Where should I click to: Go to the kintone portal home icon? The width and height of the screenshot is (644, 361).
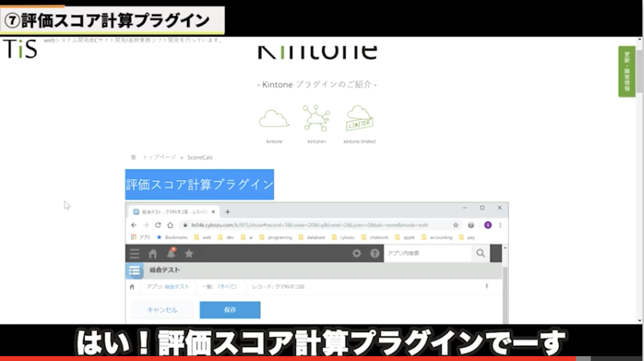coord(153,254)
